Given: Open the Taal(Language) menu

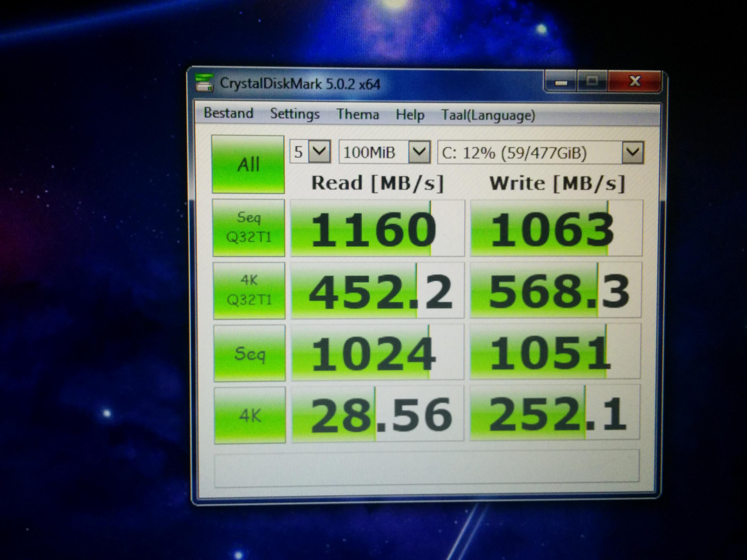Looking at the screenshot, I should [488, 116].
